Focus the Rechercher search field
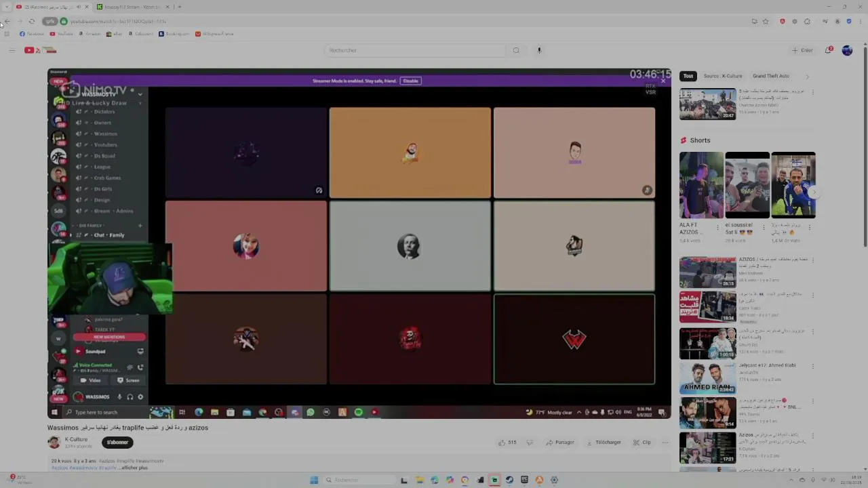Viewport: 868px width, 488px height. point(415,50)
